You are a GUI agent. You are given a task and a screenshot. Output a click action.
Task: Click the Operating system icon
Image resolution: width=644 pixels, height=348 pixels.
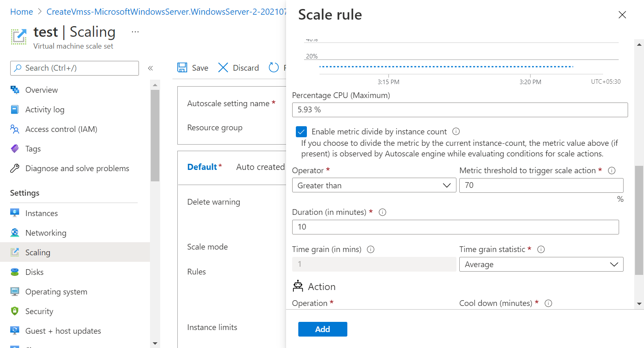pos(15,291)
